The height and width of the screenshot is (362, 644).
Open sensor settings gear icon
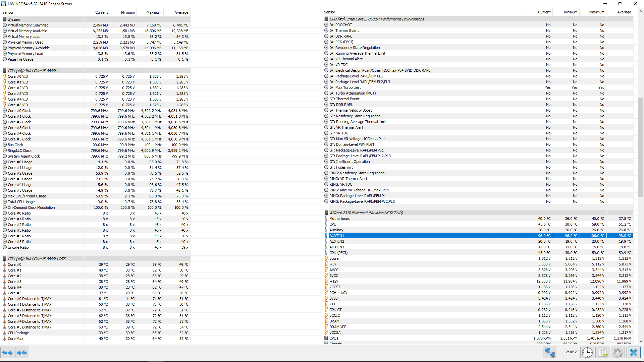(x=618, y=353)
